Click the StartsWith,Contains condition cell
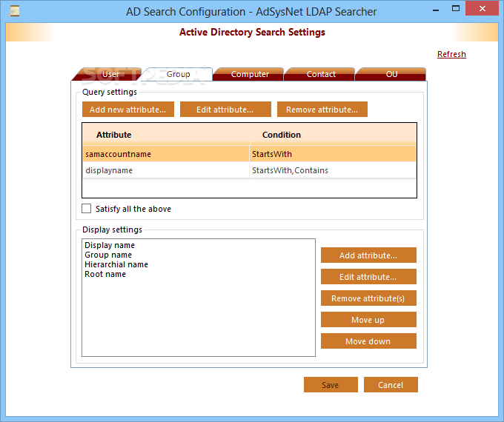504x422 pixels. coord(333,170)
